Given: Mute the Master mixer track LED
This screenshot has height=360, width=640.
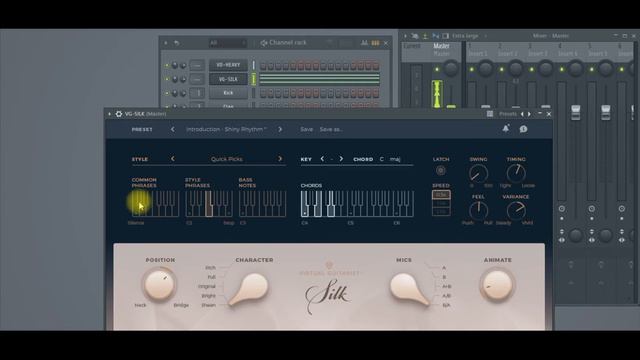Looking at the screenshot, I should coord(437,70).
